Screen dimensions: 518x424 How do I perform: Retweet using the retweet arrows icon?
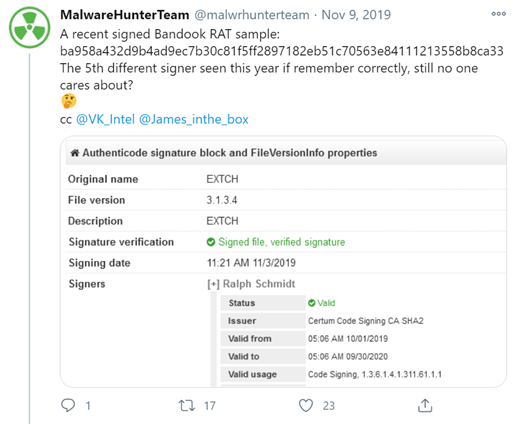186,405
